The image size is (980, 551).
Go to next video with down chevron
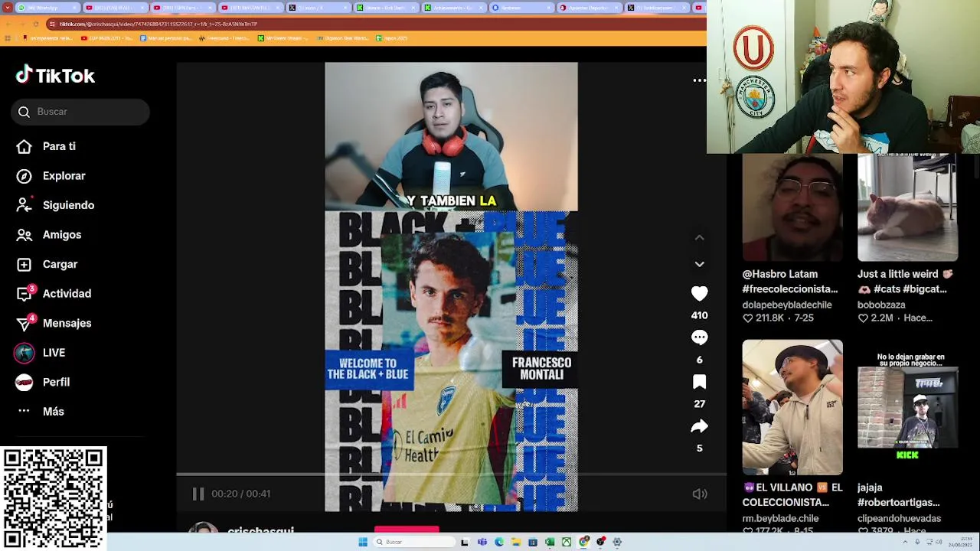click(x=699, y=263)
